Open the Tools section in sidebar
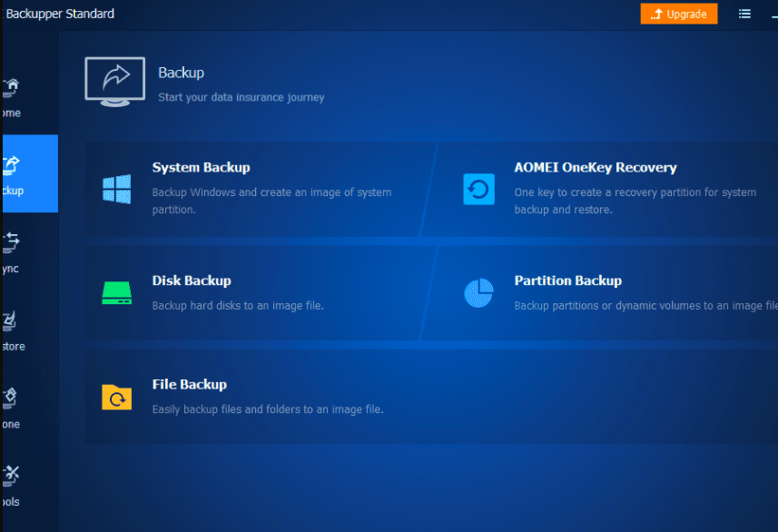Screen dimensions: 778x532 coord(30,485)
